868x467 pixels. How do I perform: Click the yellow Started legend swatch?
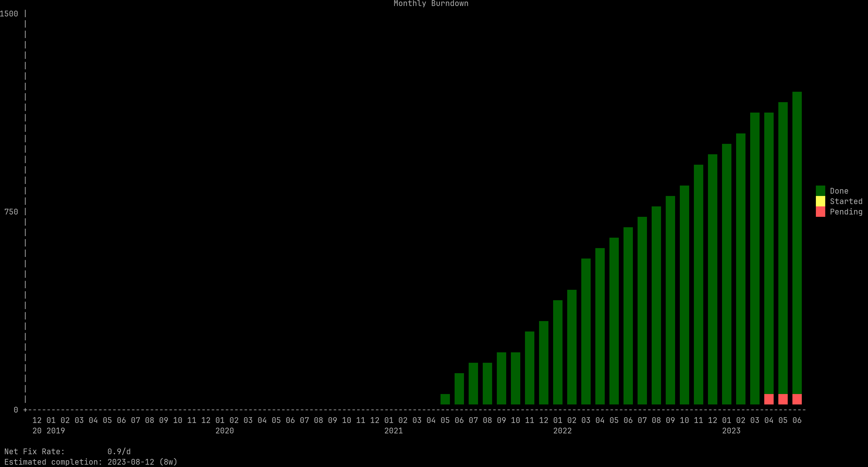(x=820, y=201)
